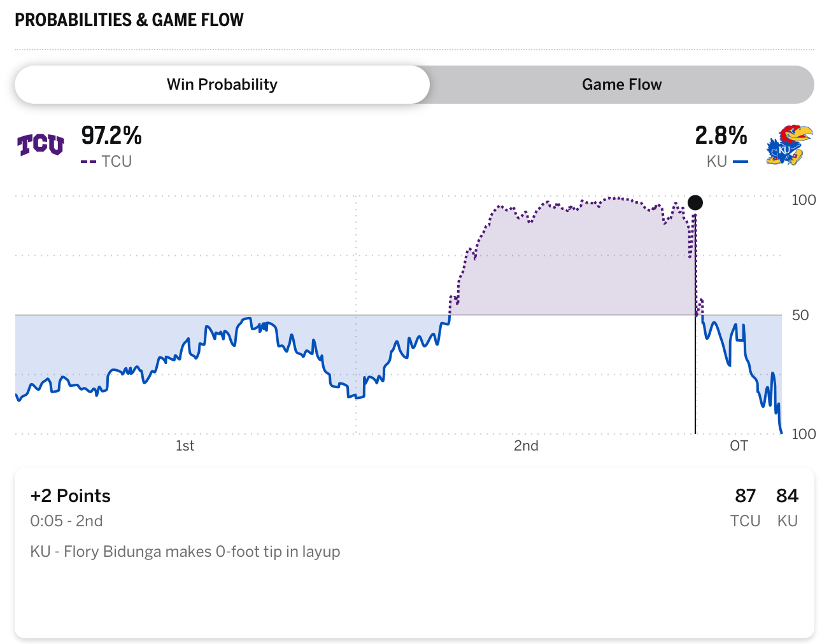Click the purple dashed TCU legend marker
The width and height of the screenshot is (829, 644).
89,162
